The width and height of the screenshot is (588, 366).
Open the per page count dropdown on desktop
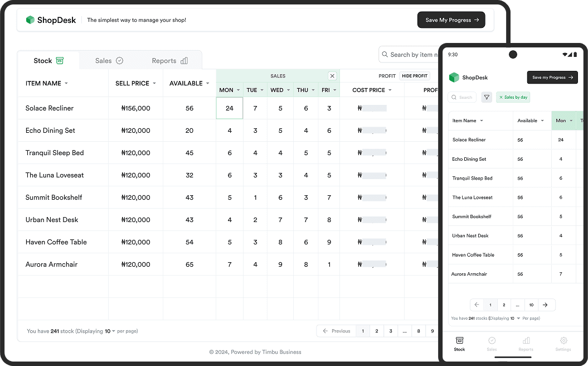(x=113, y=331)
